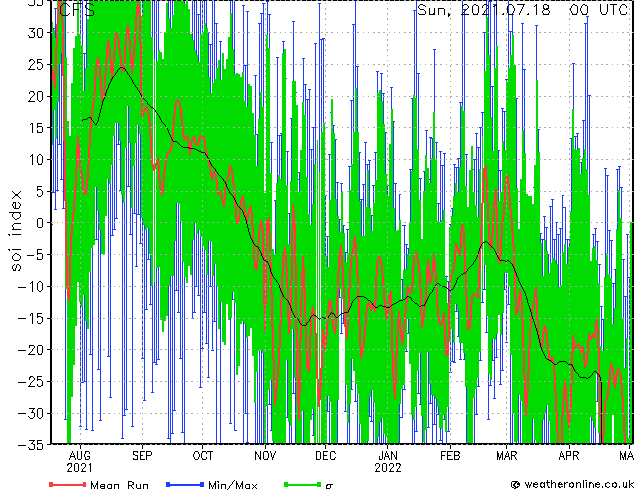Click the MAR month axis label
Image resolution: width=634 pixels, height=490 pixels.
coord(507,456)
